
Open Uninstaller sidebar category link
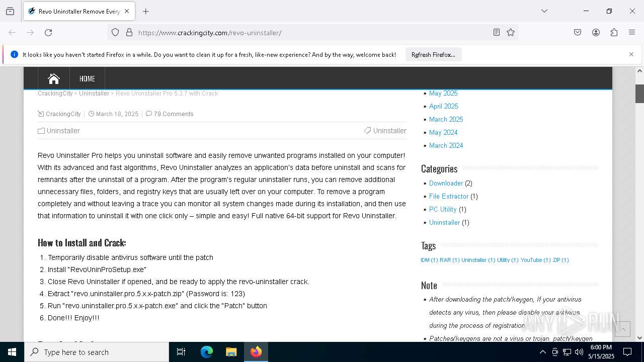(x=445, y=223)
